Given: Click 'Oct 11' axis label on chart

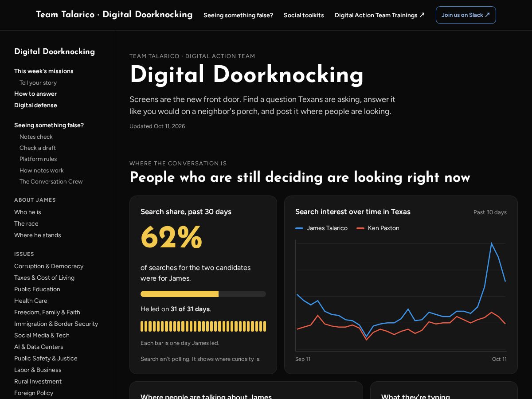Looking at the screenshot, I should (x=499, y=359).
